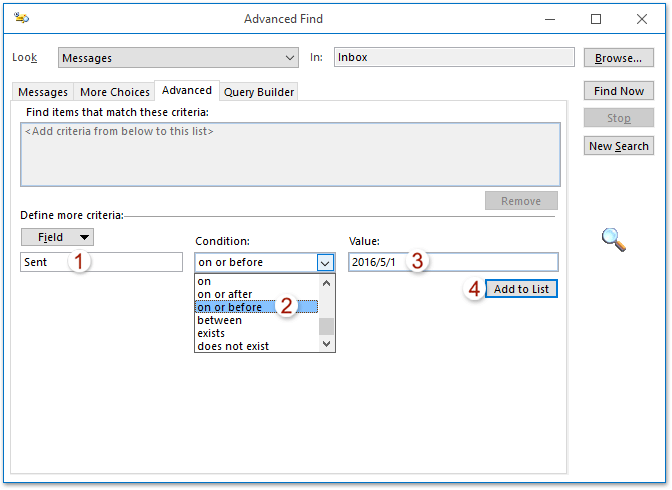Minimize the Advanced Find window

coord(550,19)
